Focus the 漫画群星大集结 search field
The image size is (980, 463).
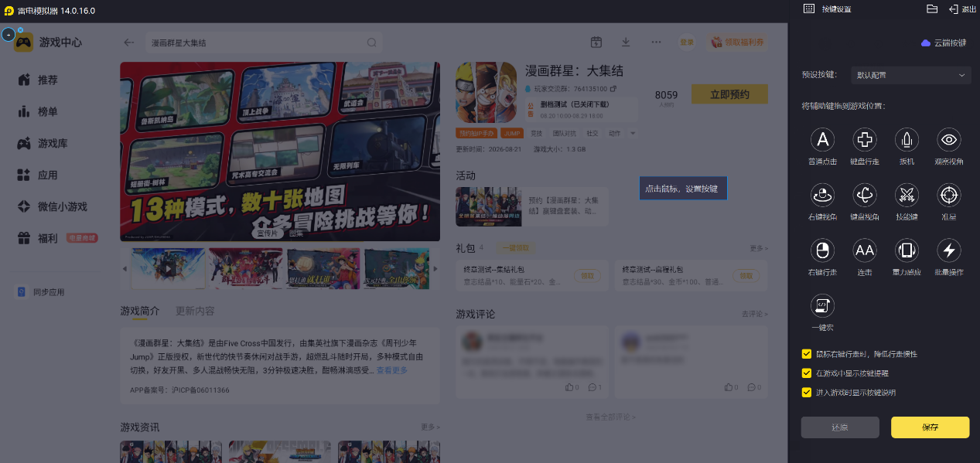pos(263,43)
